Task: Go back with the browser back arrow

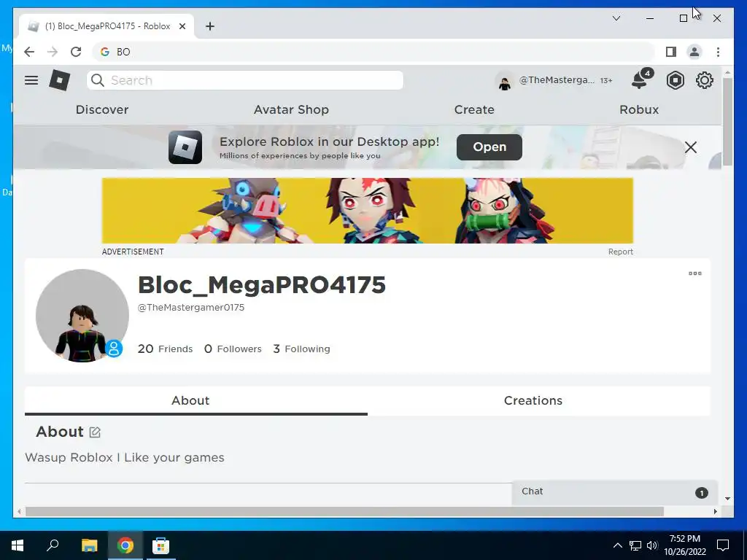Action: tap(29, 52)
